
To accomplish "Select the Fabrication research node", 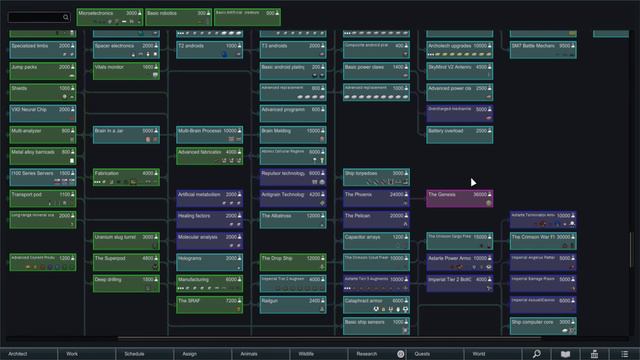I will coord(126,177).
